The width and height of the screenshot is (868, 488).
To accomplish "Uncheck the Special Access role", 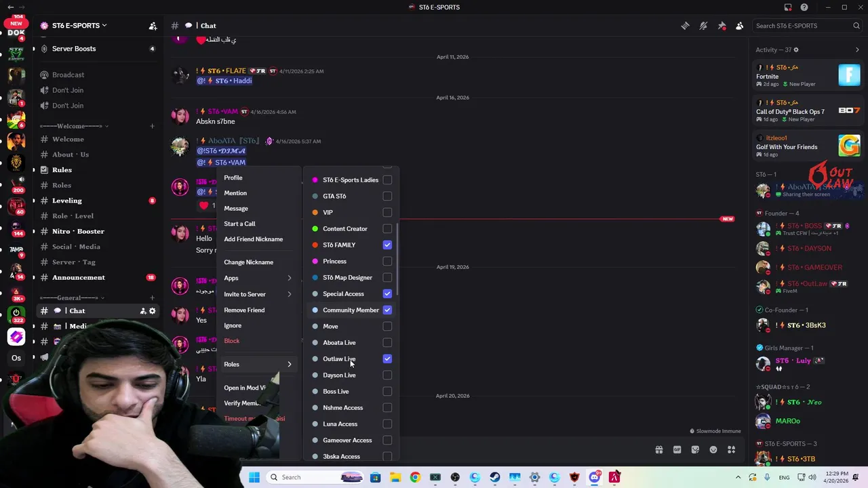I will (x=387, y=293).
